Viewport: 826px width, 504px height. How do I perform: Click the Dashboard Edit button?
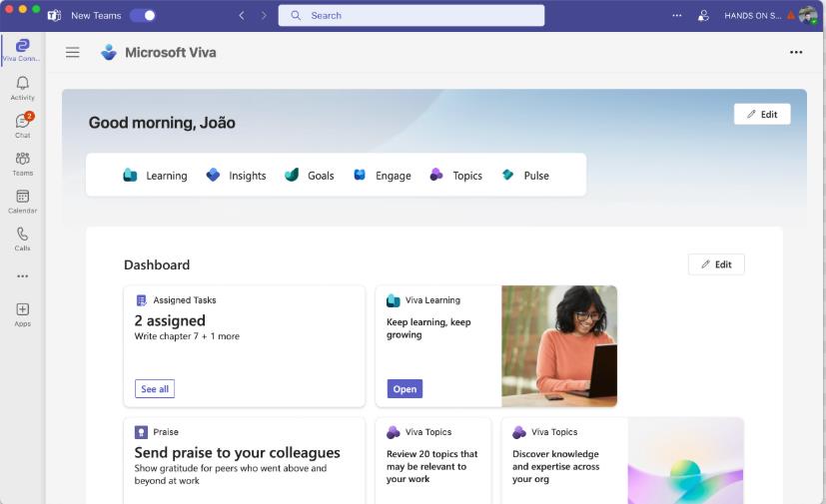[x=716, y=264]
